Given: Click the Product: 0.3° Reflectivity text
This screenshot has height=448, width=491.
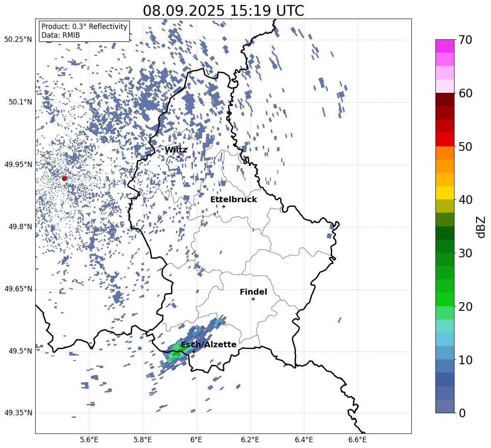Looking at the screenshot, I should pos(85,27).
